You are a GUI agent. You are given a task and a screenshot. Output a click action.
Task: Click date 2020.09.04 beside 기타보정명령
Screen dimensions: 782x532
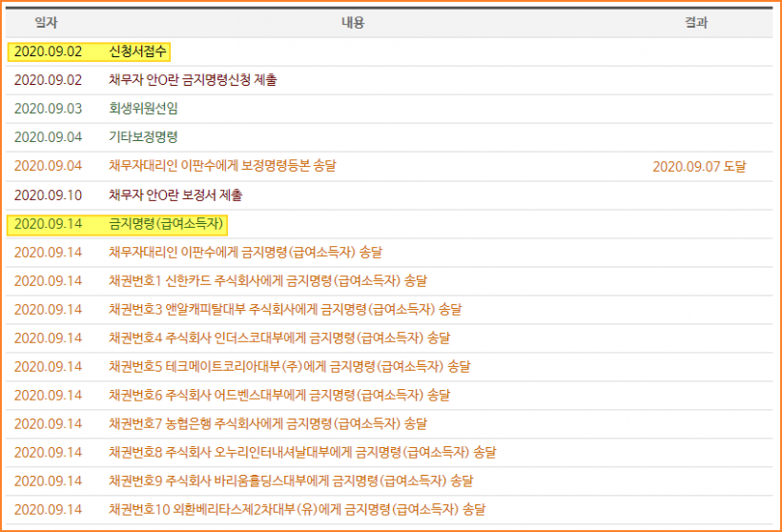[x=48, y=137]
